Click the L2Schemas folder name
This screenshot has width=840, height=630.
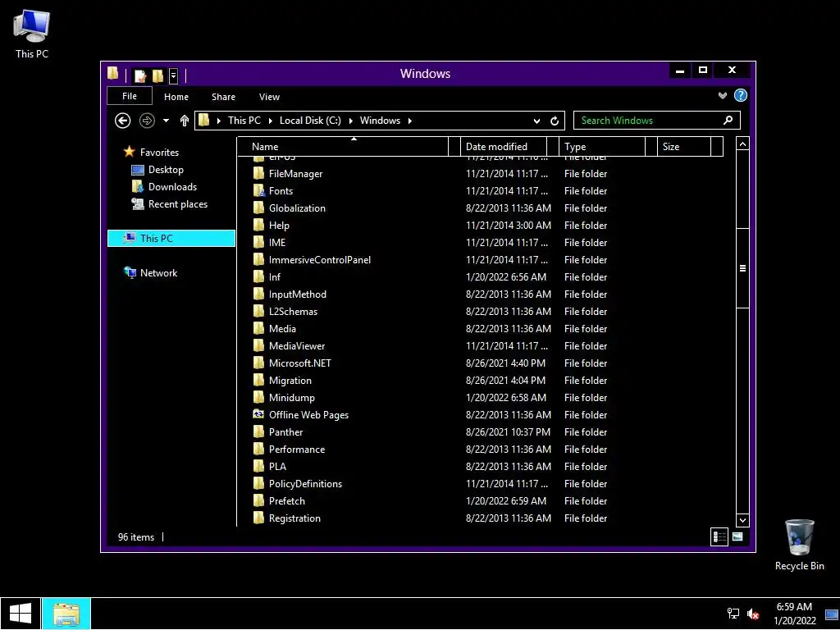(x=293, y=311)
